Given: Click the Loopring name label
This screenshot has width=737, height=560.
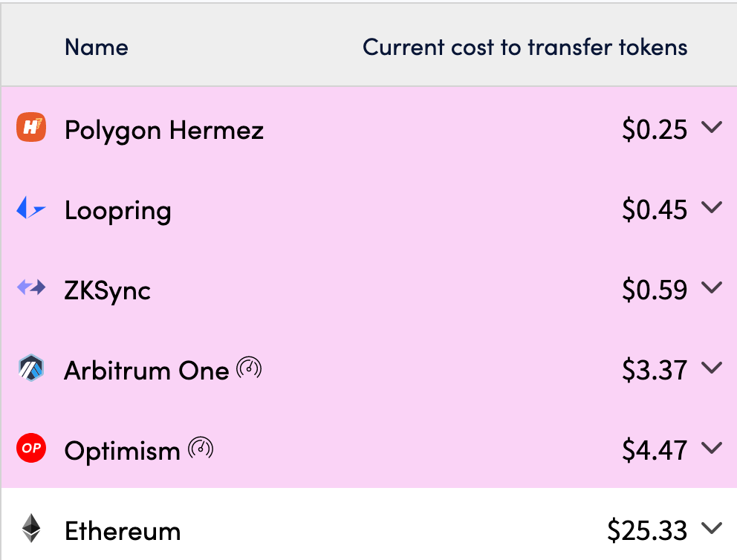Looking at the screenshot, I should point(117,211).
